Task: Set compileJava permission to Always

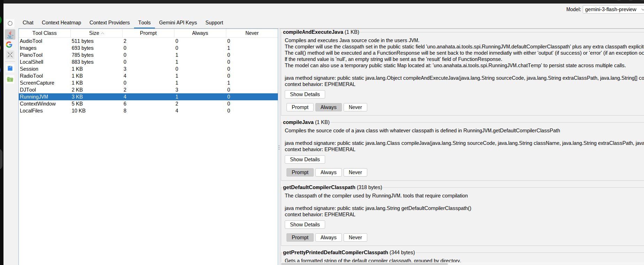Action: click(328, 172)
